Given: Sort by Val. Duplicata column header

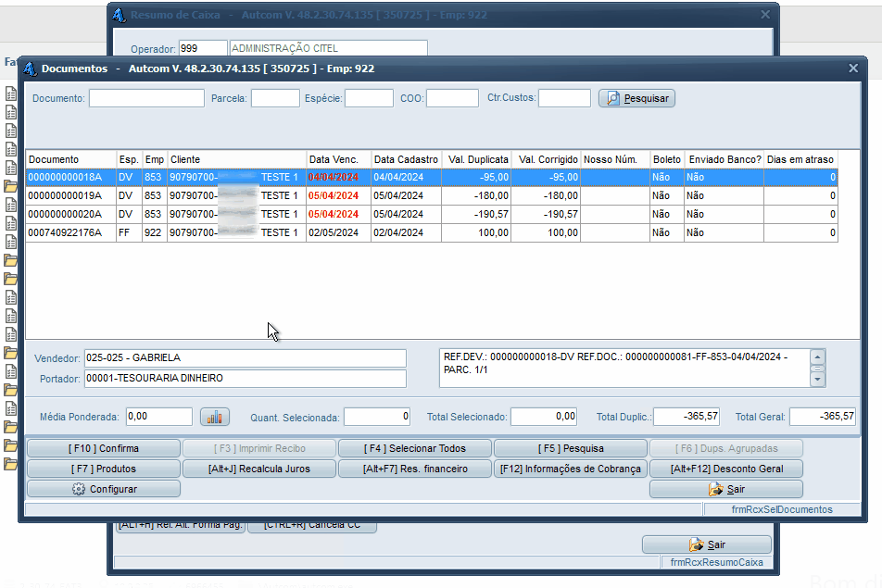Looking at the screenshot, I should pos(476,159).
